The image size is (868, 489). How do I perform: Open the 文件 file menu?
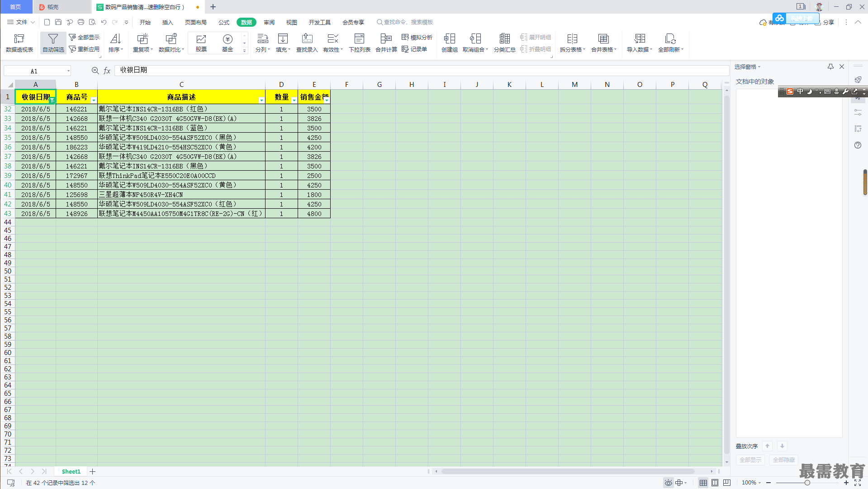point(21,22)
